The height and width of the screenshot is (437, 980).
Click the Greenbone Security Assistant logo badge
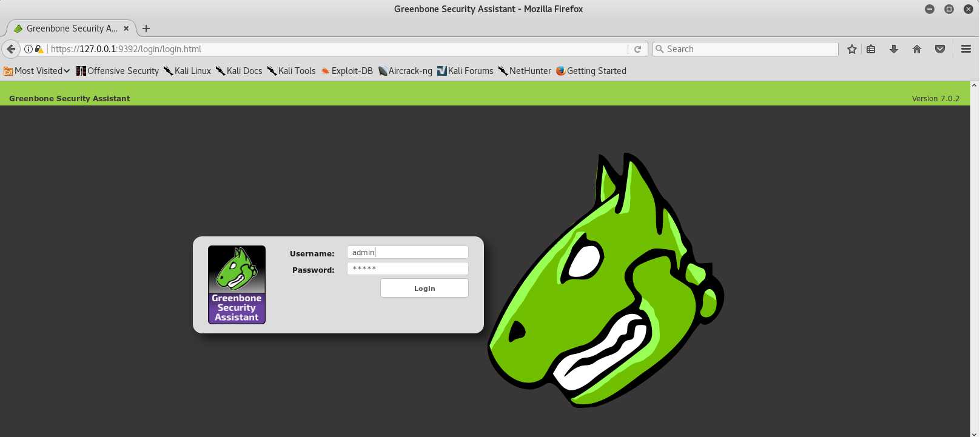pos(237,285)
